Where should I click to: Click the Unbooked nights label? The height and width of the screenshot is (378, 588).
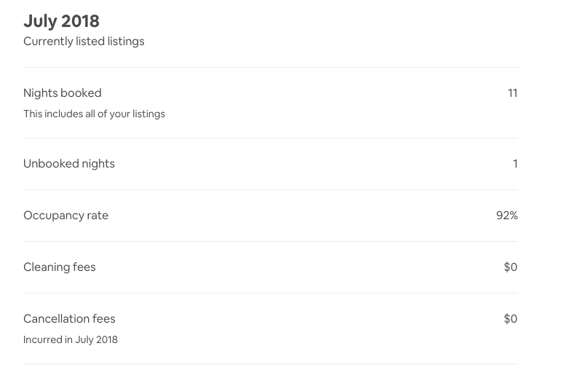(x=69, y=164)
